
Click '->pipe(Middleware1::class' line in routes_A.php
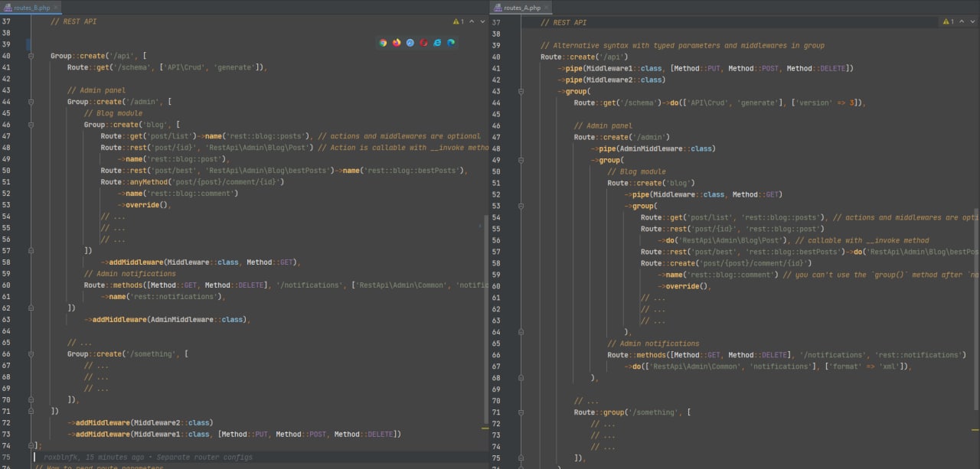705,68
